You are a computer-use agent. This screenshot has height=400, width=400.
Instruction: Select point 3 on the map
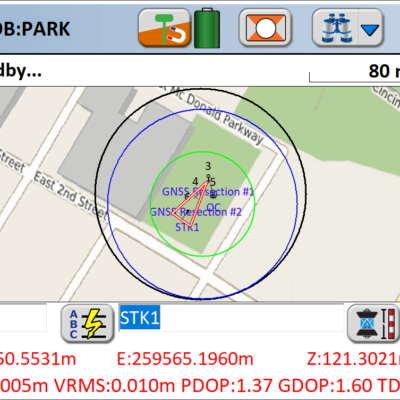pos(208,166)
